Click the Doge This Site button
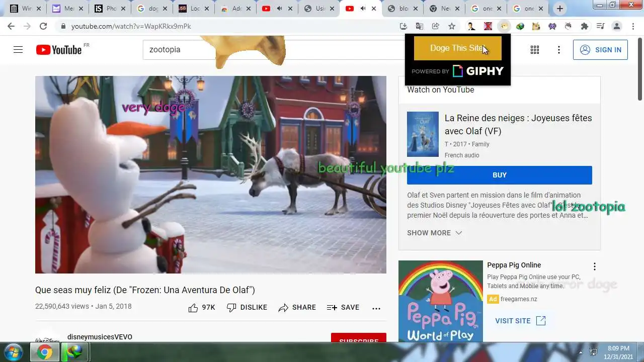Viewport: 644px width, 362px height. [x=458, y=48]
